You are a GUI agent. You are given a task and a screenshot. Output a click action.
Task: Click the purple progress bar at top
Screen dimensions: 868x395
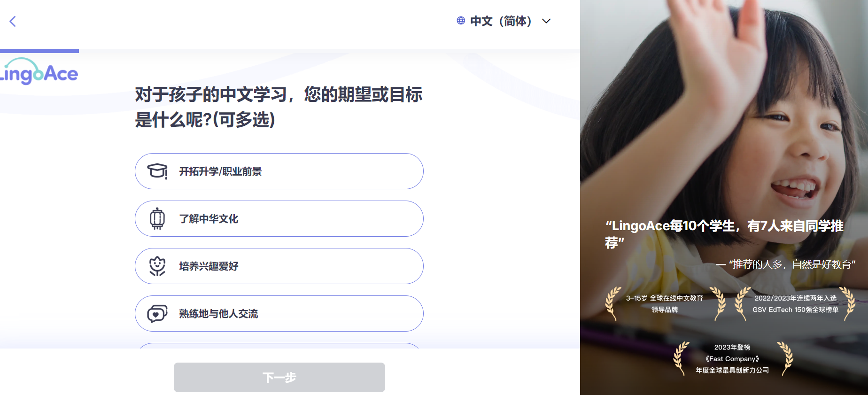(39, 51)
